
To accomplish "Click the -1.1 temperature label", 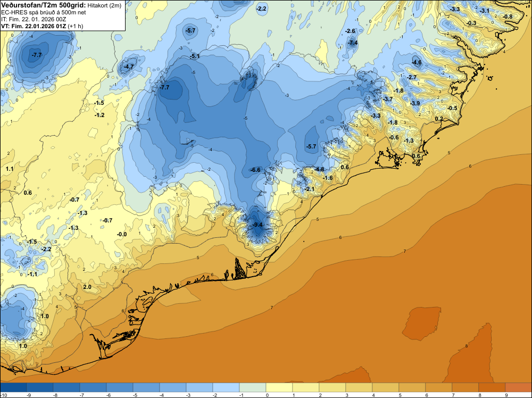I will [x=32, y=274].
